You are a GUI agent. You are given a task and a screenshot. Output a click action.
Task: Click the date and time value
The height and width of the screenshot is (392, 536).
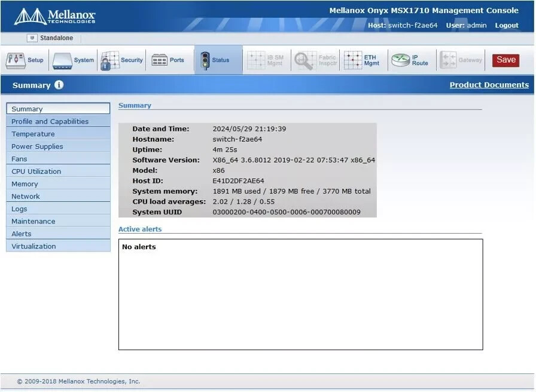pyautogui.click(x=249, y=129)
